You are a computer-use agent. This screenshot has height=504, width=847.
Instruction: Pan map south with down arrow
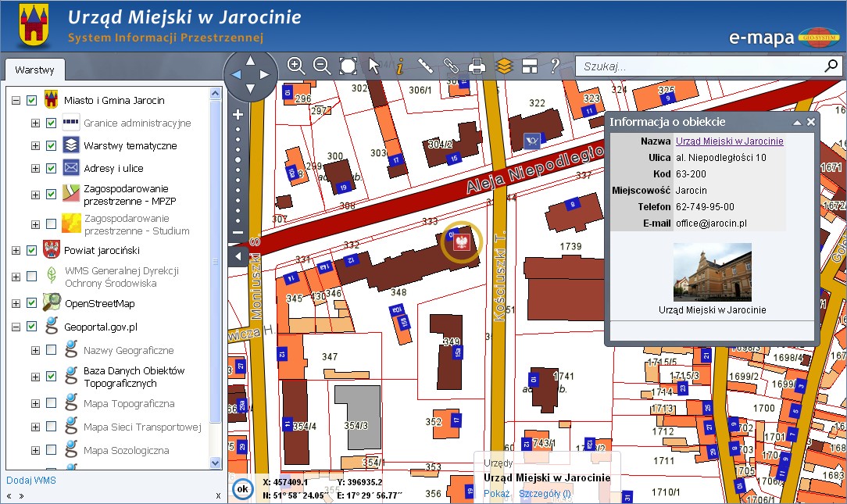point(250,88)
